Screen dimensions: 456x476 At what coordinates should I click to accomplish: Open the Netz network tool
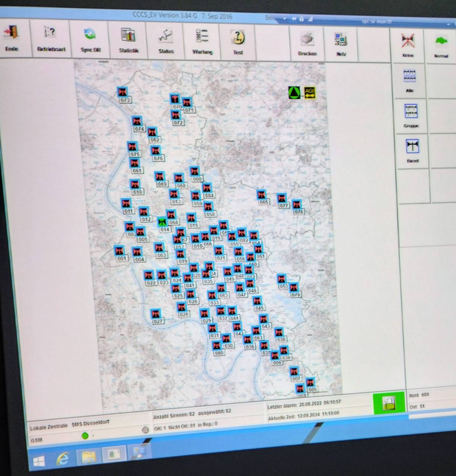tap(341, 40)
